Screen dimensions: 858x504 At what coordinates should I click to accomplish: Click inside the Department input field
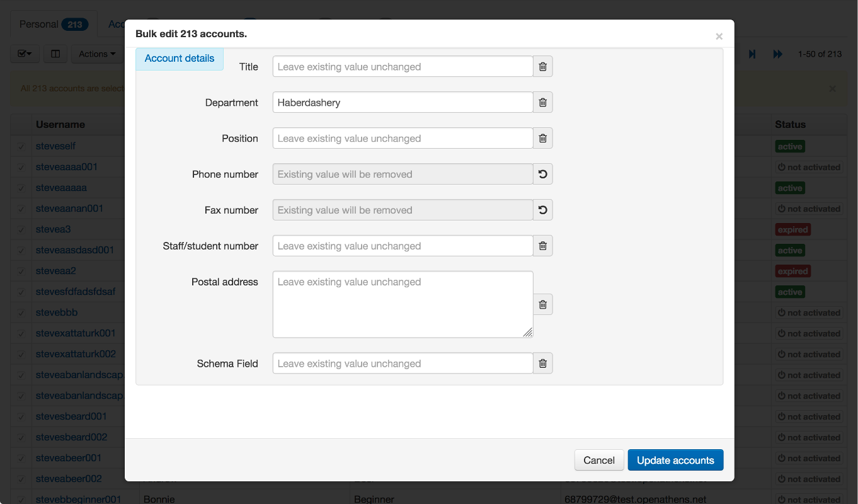(x=402, y=101)
